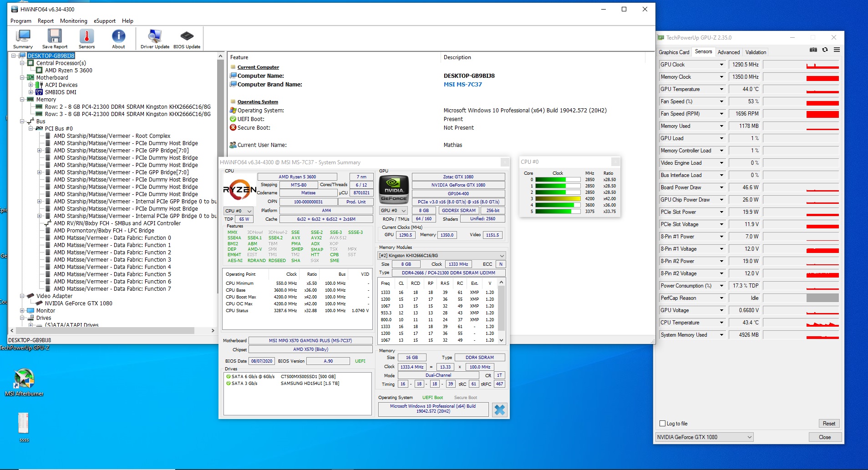Open the Validation tab in GPU-Z
The height and width of the screenshot is (470, 868).
756,52
